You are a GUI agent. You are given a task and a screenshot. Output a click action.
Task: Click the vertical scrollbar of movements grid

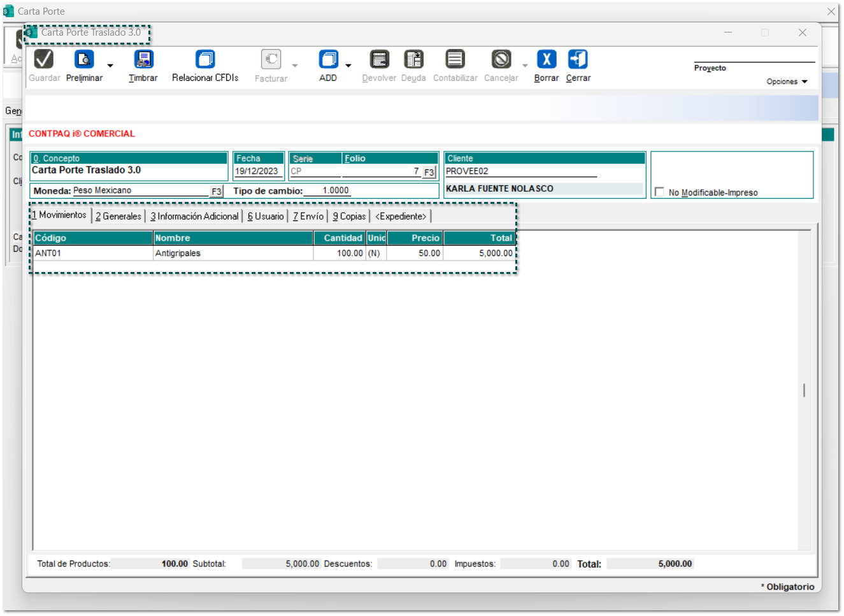pos(805,390)
